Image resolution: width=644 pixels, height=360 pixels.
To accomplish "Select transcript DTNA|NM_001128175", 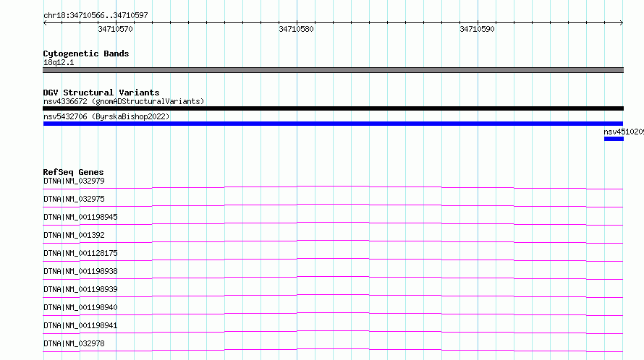I will pos(80,253).
